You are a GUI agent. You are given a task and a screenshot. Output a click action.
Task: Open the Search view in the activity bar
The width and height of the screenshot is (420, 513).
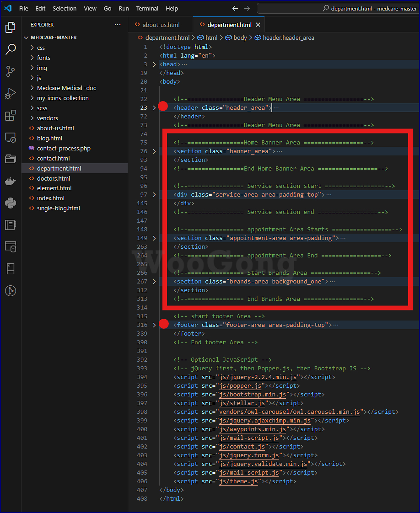pyautogui.click(x=11, y=49)
